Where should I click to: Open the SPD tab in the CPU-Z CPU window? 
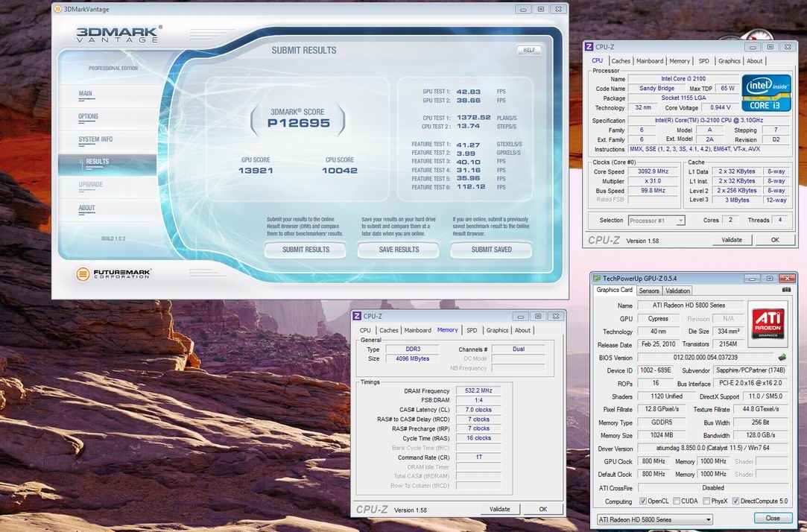click(703, 60)
